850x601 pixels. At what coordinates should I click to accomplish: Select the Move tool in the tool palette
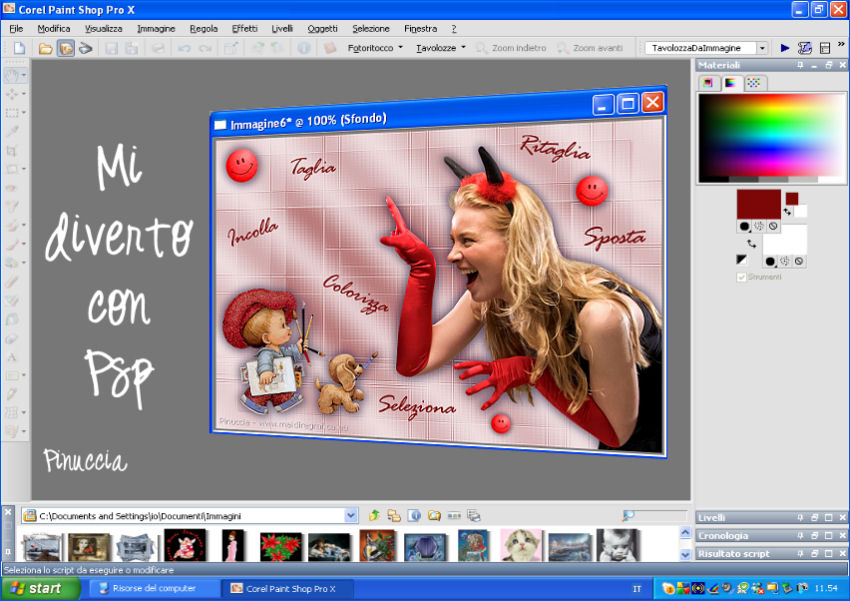pyautogui.click(x=11, y=94)
